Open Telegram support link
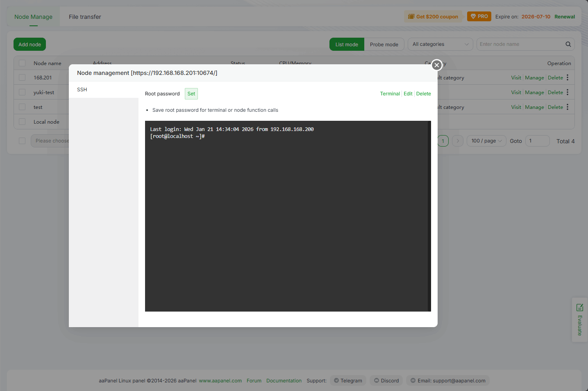 pos(347,380)
